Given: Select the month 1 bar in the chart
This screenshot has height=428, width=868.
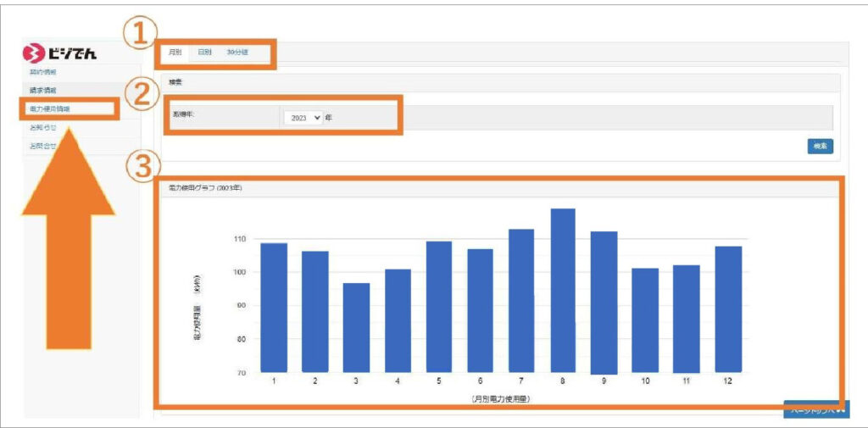Looking at the screenshot, I should (x=274, y=307).
